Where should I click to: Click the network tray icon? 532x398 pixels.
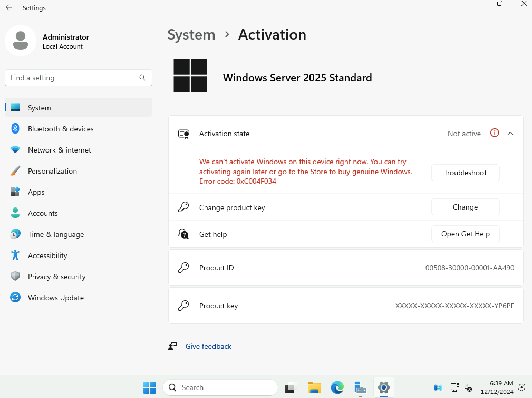pyautogui.click(x=454, y=387)
